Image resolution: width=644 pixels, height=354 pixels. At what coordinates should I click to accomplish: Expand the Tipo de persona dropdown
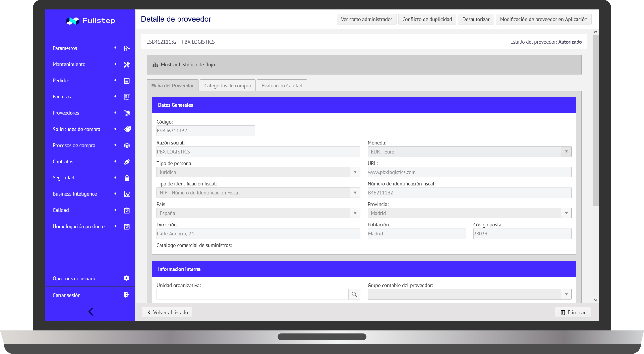[355, 172]
